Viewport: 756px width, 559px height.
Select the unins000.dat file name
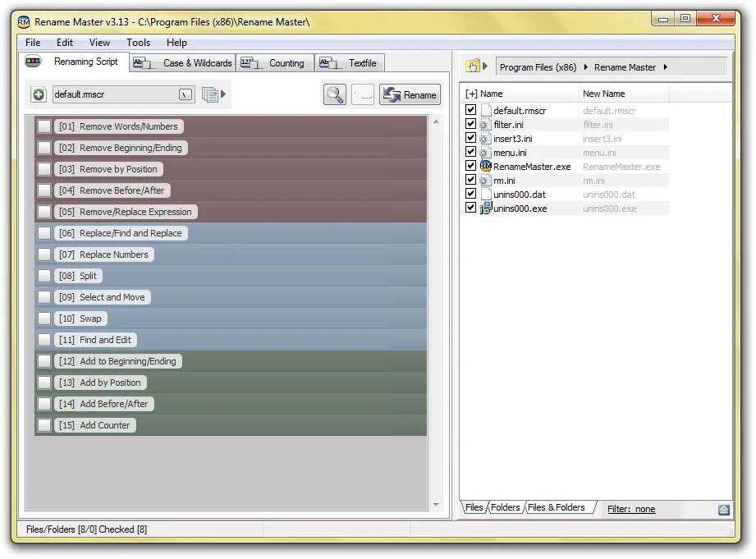pyautogui.click(x=520, y=195)
